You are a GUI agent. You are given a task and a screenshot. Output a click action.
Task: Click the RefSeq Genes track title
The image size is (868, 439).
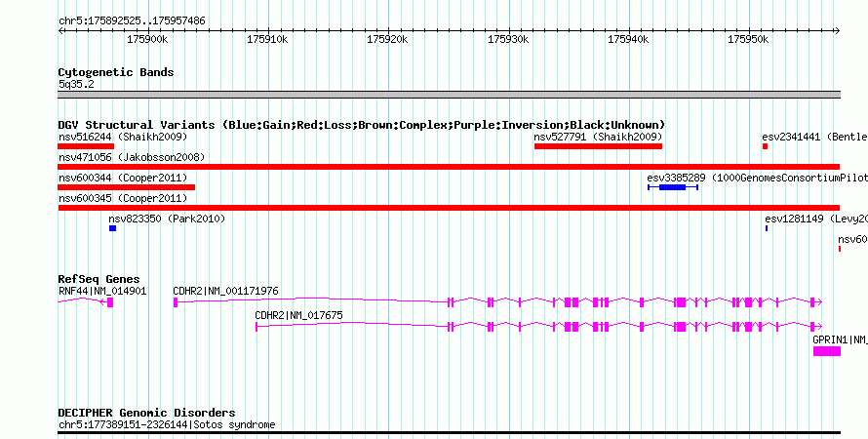click(99, 279)
